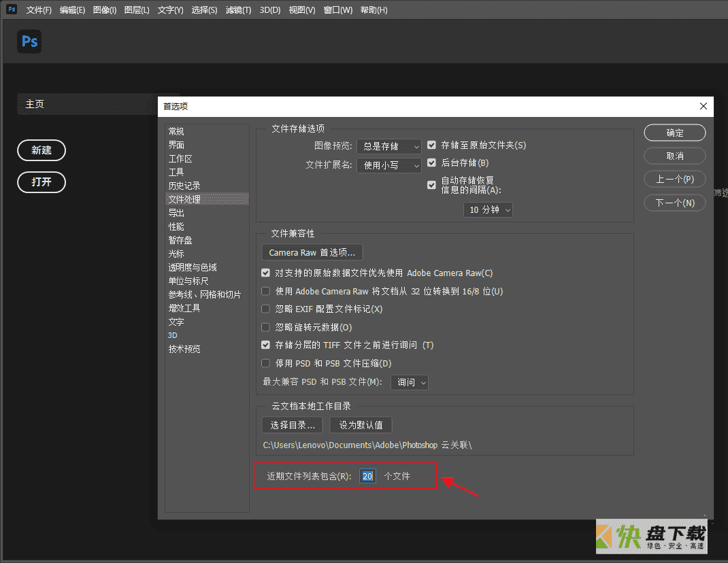
Task: Open the 文件(F) menu
Action: [39, 10]
